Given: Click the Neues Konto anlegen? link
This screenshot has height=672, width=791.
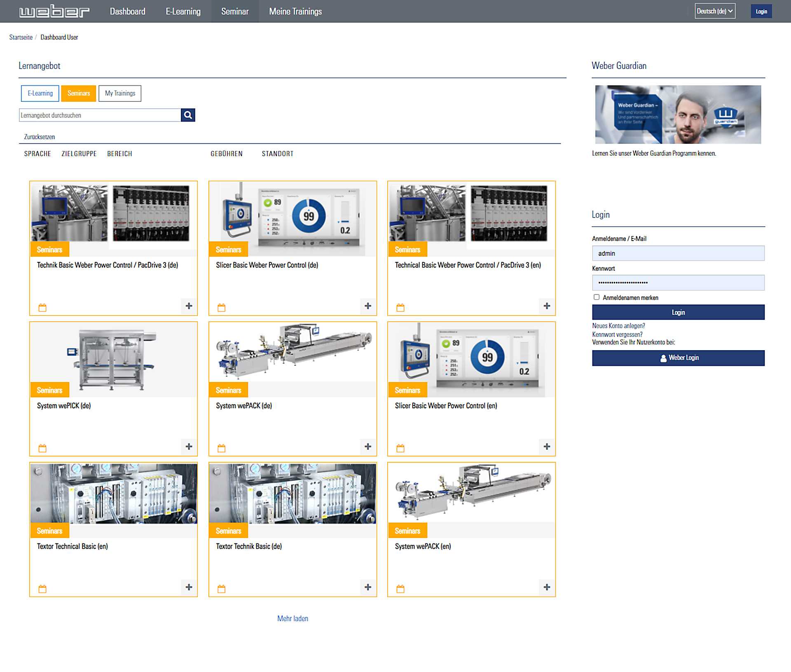Looking at the screenshot, I should click(618, 326).
